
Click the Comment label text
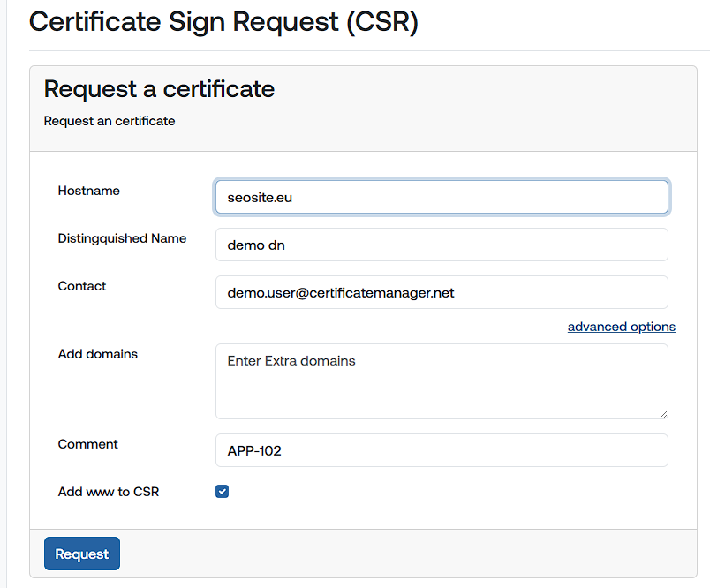click(88, 444)
